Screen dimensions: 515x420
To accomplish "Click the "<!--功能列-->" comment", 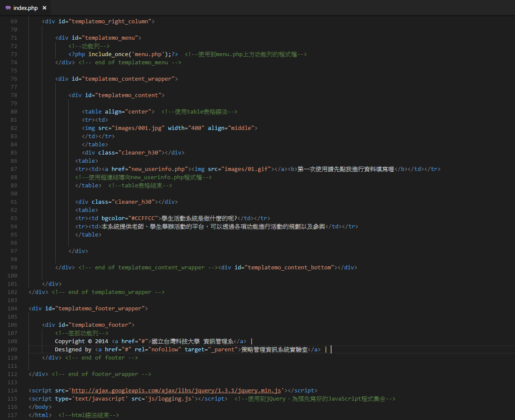I will click(x=89, y=46).
